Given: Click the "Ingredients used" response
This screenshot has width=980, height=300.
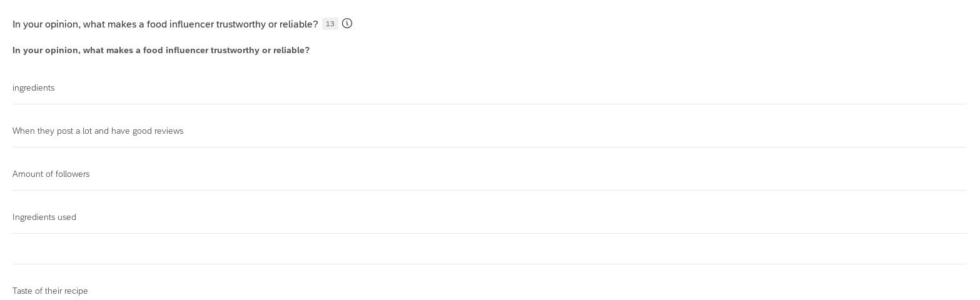Looking at the screenshot, I should pyautogui.click(x=44, y=217).
